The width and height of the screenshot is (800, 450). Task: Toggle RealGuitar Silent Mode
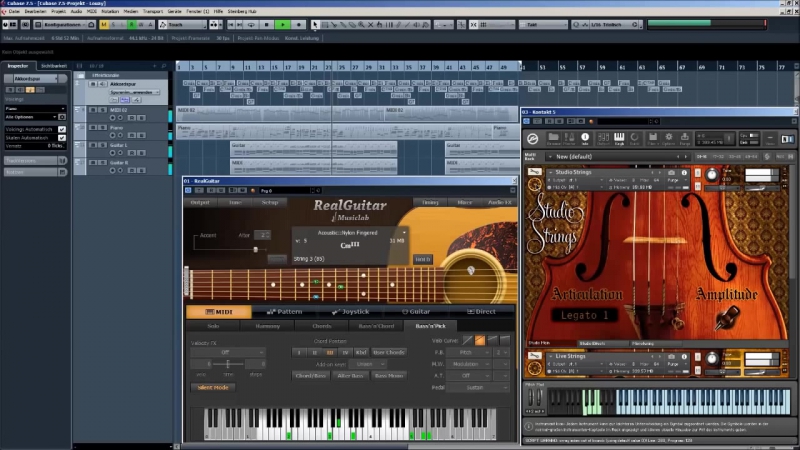(x=213, y=387)
